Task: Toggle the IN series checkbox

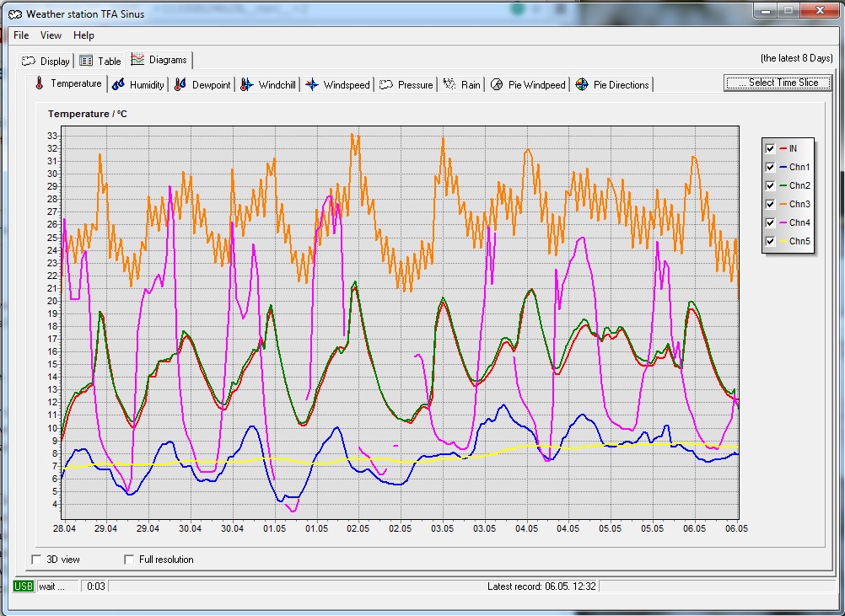Action: [770, 148]
